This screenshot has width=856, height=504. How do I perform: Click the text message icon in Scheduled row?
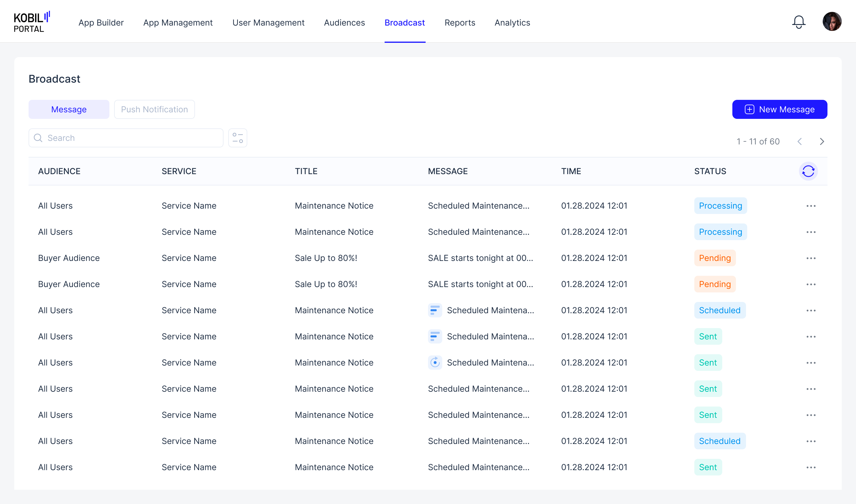click(435, 310)
